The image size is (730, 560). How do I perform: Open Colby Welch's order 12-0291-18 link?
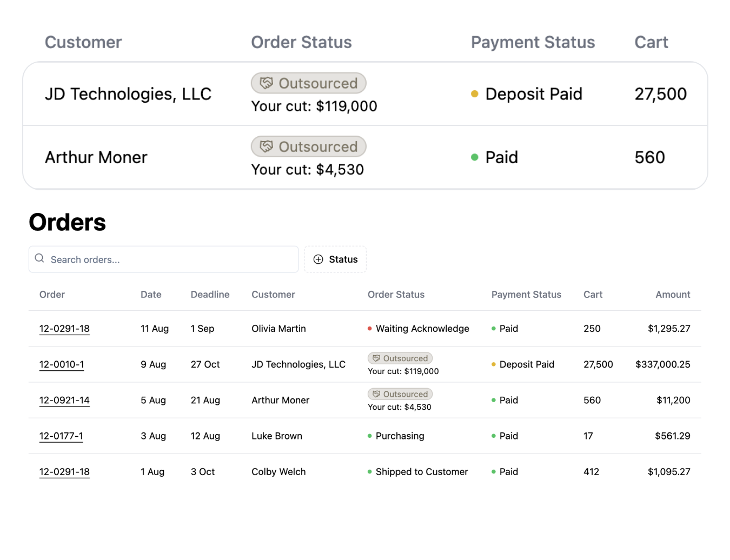point(64,472)
